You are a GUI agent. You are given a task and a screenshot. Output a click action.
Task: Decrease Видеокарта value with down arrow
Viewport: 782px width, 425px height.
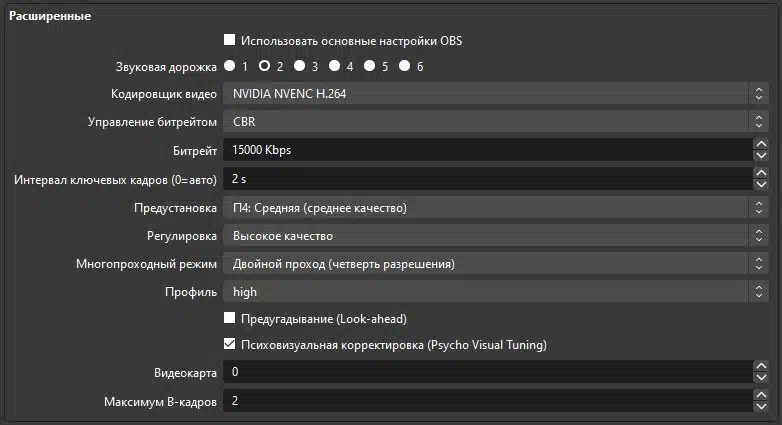pos(761,378)
